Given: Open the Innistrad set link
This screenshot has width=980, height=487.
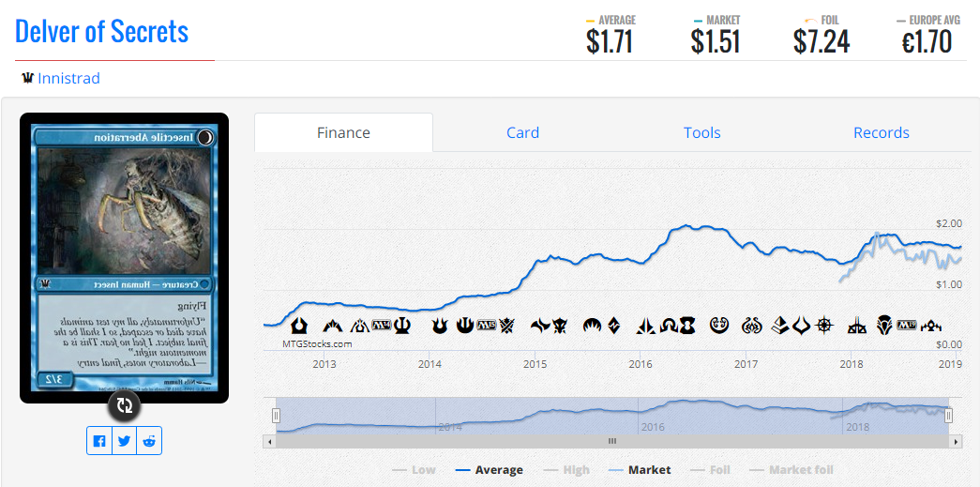Looking at the screenshot, I should pyautogui.click(x=68, y=78).
